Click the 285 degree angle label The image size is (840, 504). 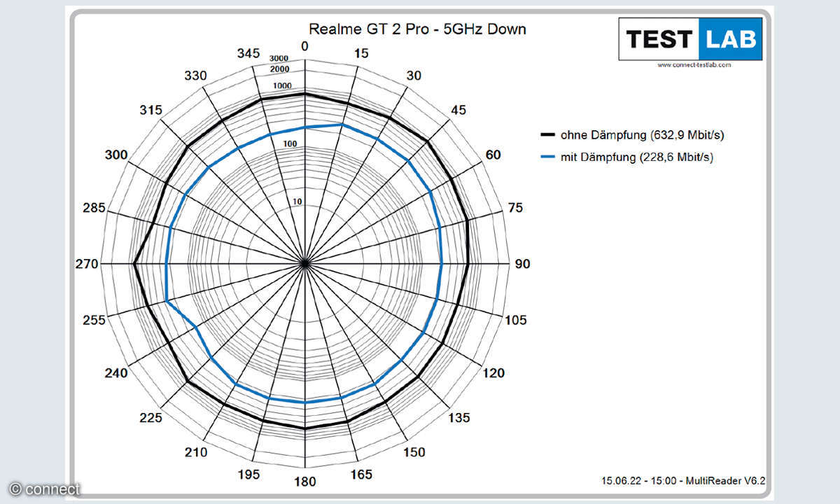click(x=94, y=208)
